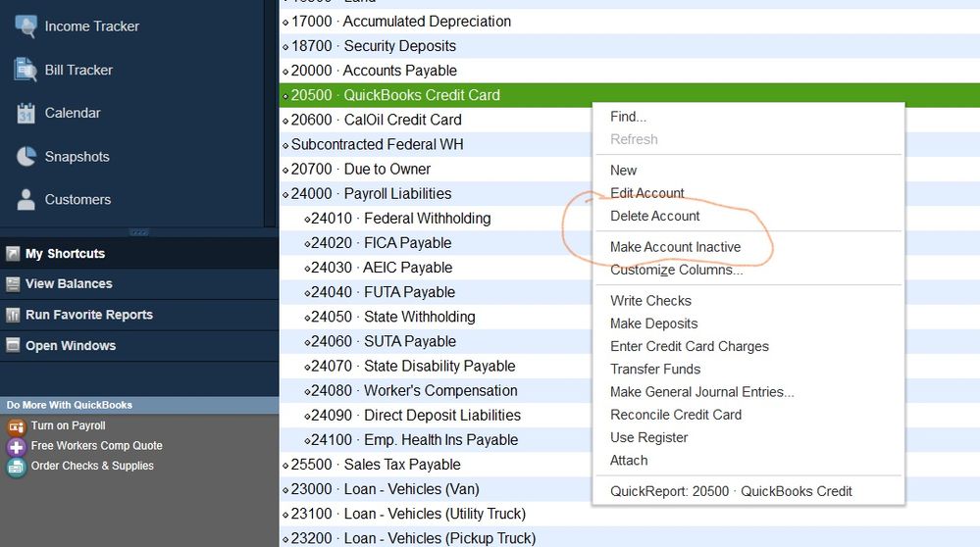Open the Bill Tracker icon
The height and width of the screenshot is (547, 980).
26,70
